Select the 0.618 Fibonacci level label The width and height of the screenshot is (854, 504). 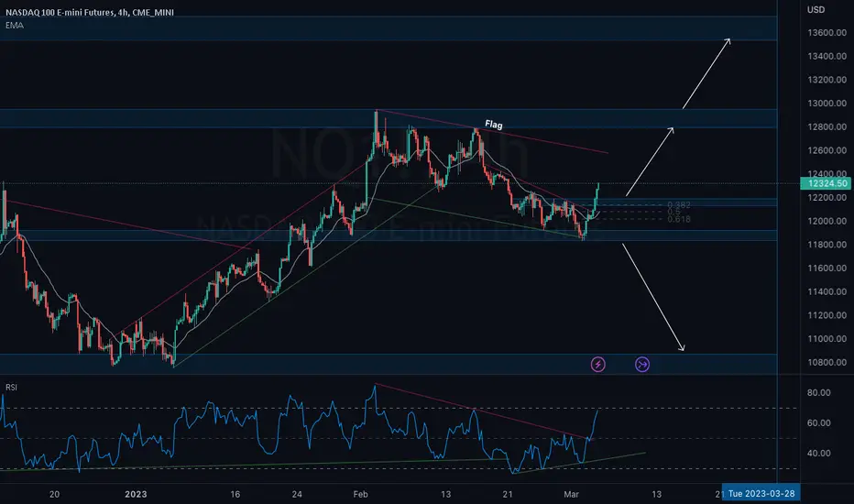pyautogui.click(x=679, y=219)
